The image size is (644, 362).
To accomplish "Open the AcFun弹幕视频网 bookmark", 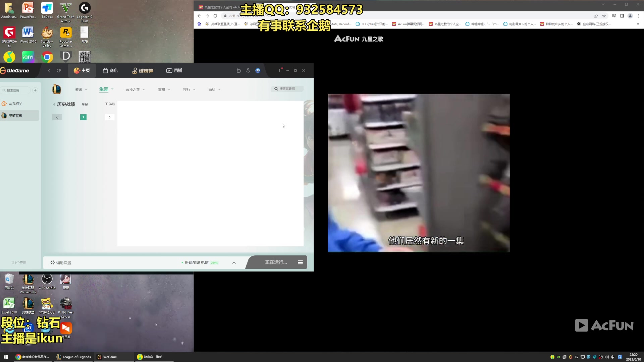I will tap(408, 24).
